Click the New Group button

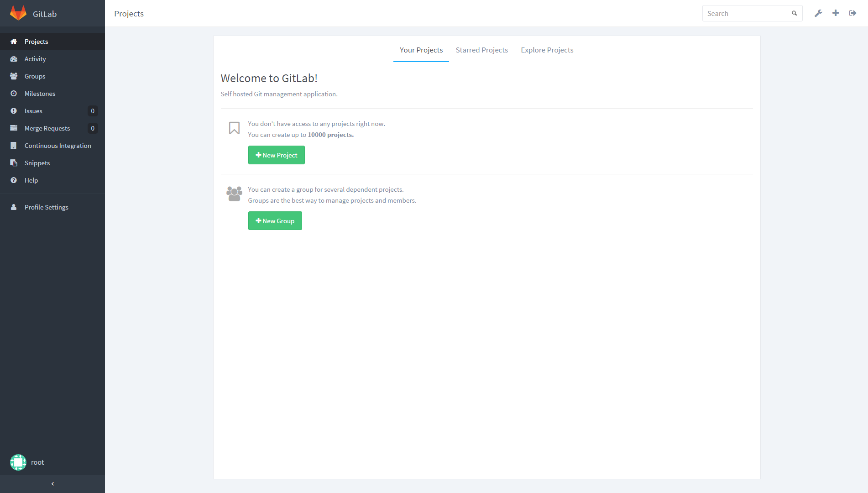pos(275,220)
